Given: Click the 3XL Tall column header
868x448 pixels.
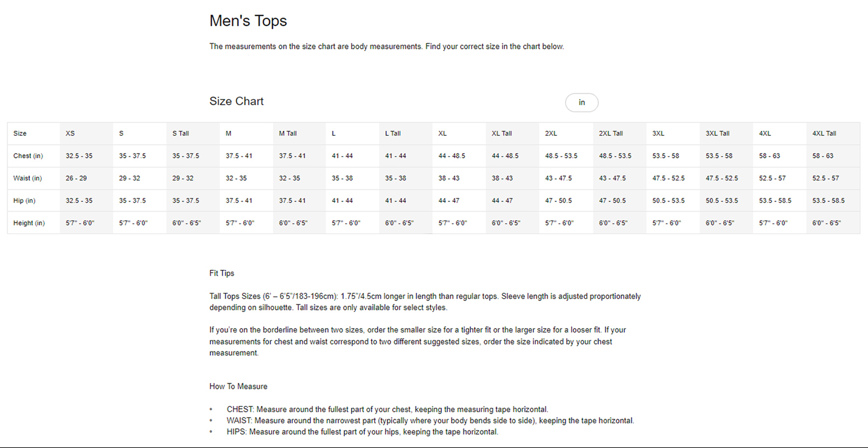Looking at the screenshot, I should (x=717, y=133).
